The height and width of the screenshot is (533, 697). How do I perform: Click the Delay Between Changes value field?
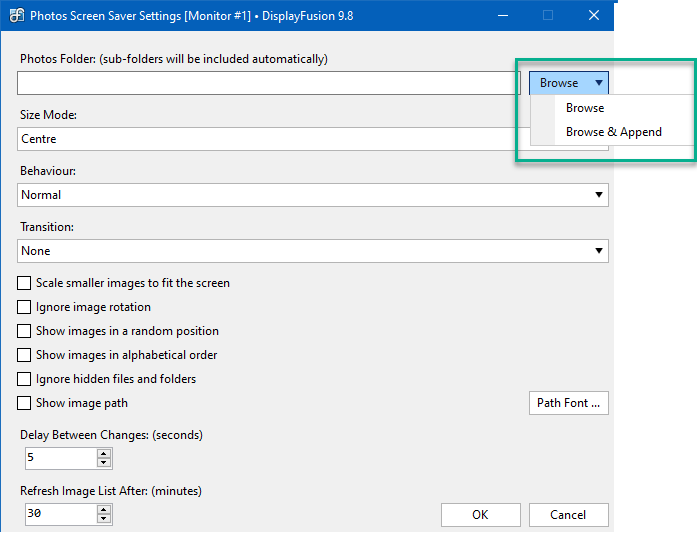click(x=61, y=458)
